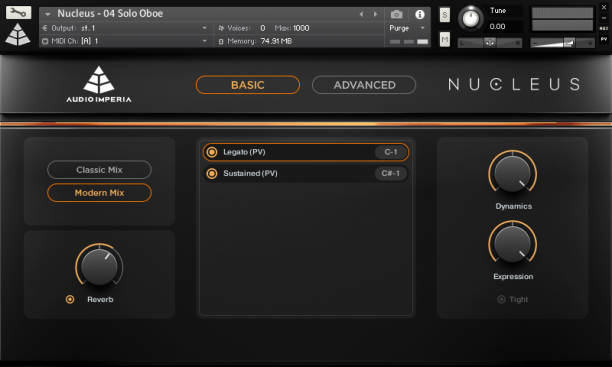Open instrument edit mode with the wrench icon
612x367 pixels.
18,12
